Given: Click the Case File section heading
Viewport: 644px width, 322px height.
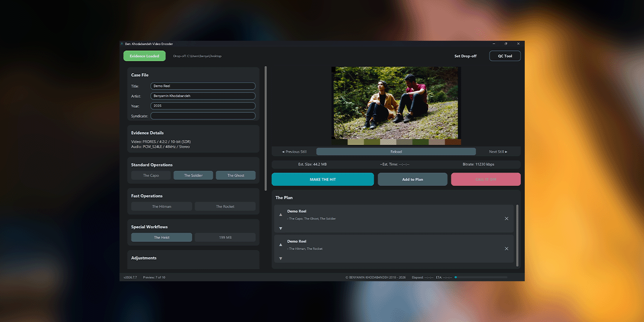Looking at the screenshot, I should click(x=140, y=75).
